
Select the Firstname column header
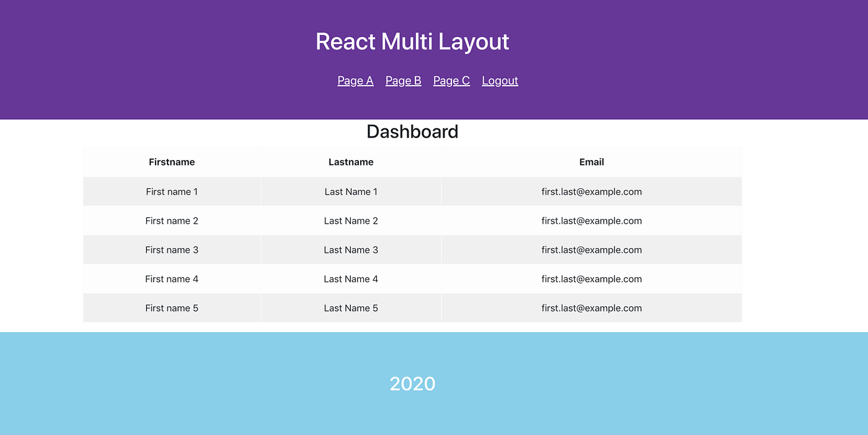click(172, 162)
